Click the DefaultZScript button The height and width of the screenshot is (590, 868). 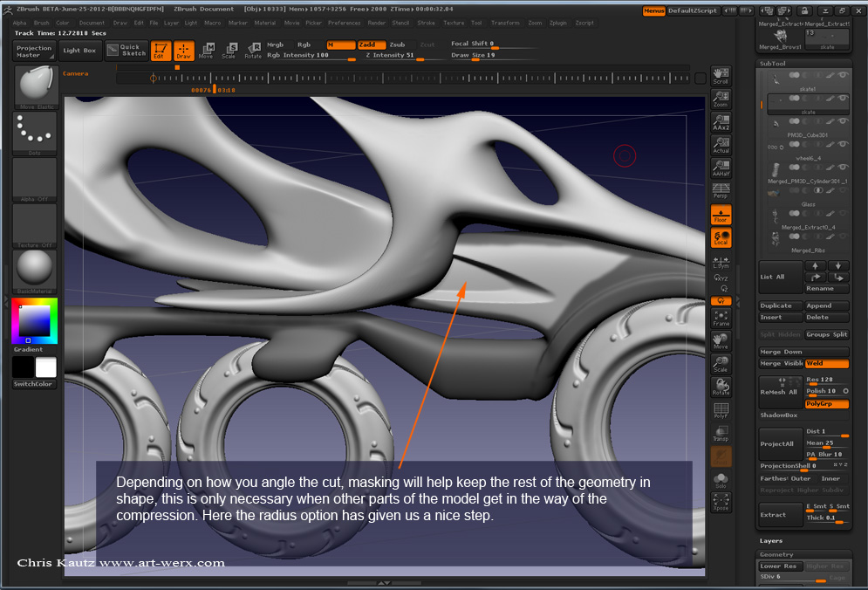pyautogui.click(x=693, y=11)
